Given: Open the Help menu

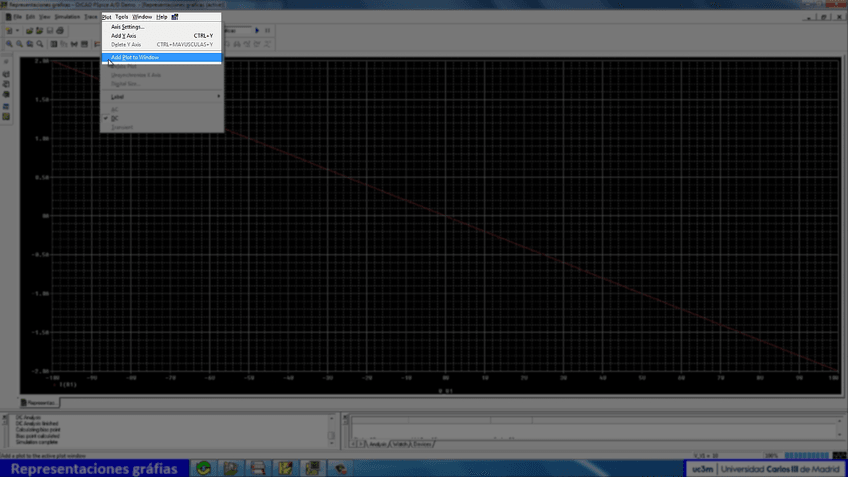Looking at the screenshot, I should coord(161,17).
